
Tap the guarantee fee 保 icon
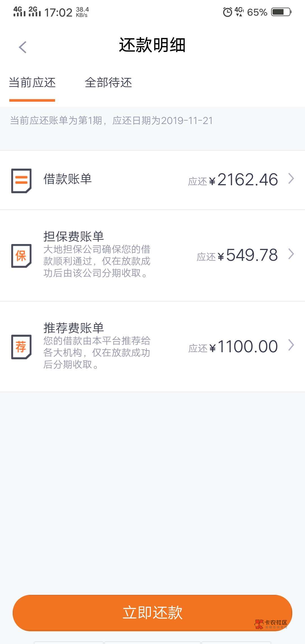(21, 255)
